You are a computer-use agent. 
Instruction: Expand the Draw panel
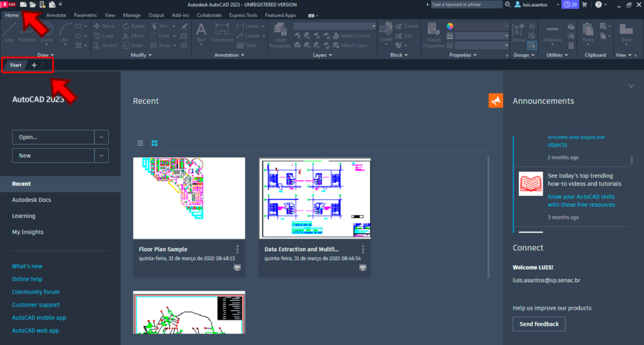(x=45, y=55)
